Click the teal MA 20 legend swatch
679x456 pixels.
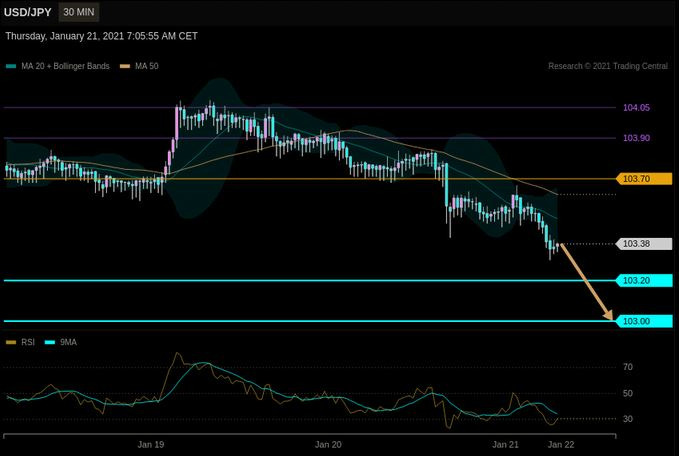click(11, 66)
